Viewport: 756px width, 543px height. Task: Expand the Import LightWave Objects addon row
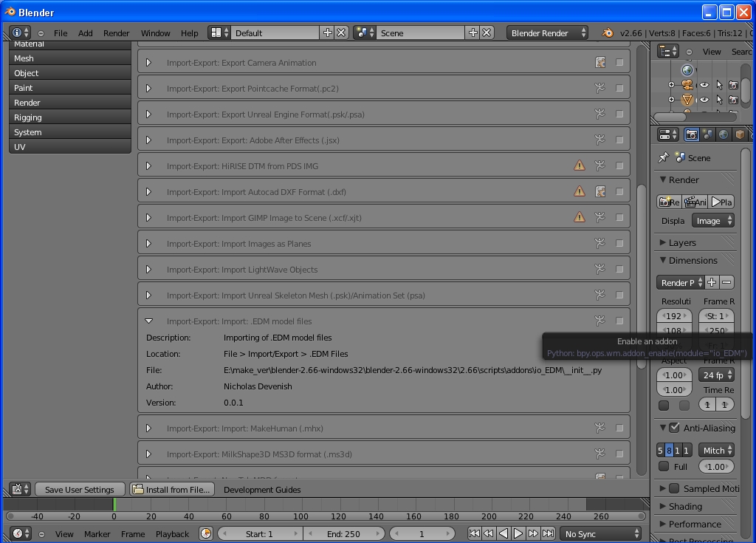[148, 270]
